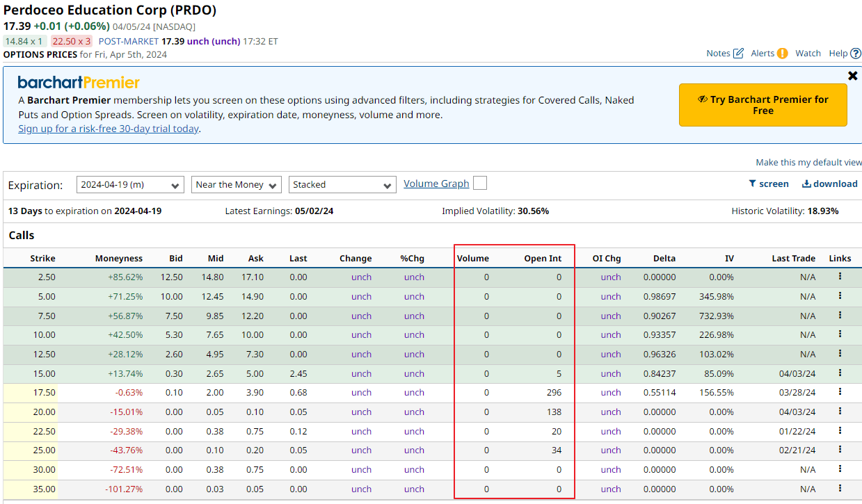Open the Stacked view dropdown
This screenshot has width=862, height=504.
pos(342,185)
